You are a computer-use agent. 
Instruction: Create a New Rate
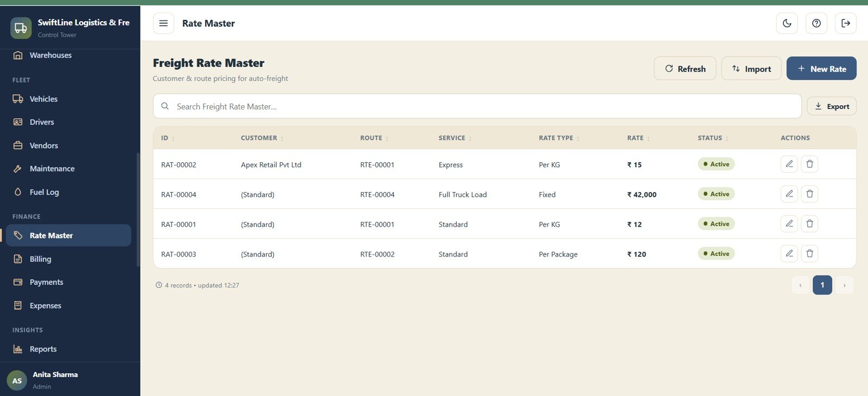tap(821, 68)
